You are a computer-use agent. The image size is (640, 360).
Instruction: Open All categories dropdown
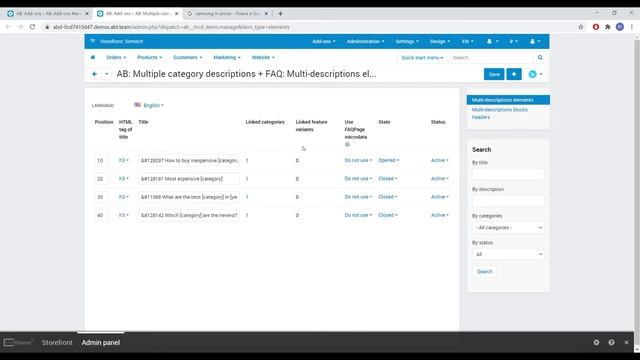coord(508,228)
